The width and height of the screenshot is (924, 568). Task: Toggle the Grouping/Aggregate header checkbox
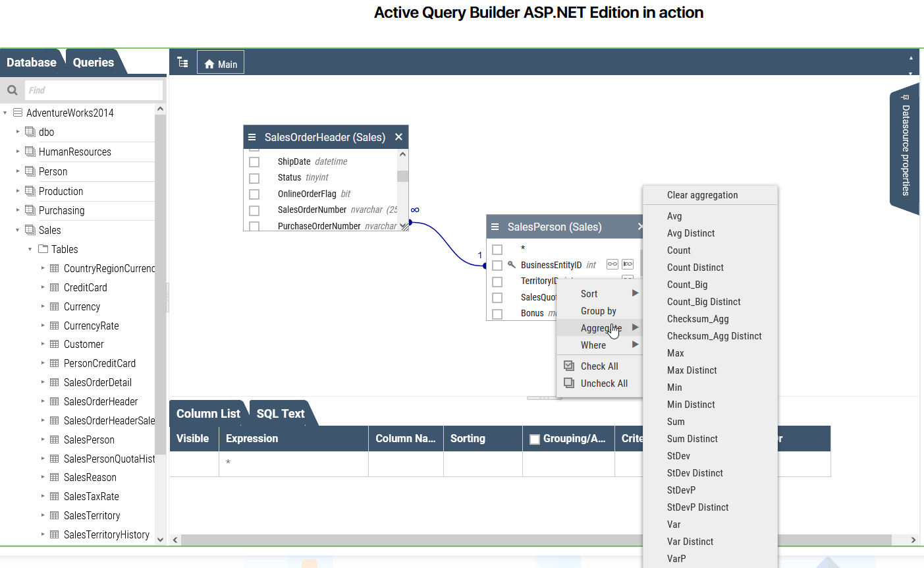tap(534, 438)
